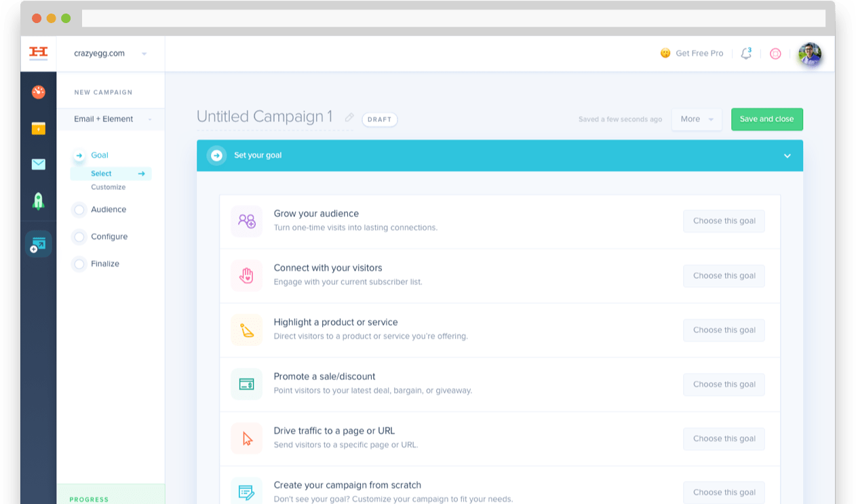Open the Select substep
856x504 pixels.
[x=101, y=174]
